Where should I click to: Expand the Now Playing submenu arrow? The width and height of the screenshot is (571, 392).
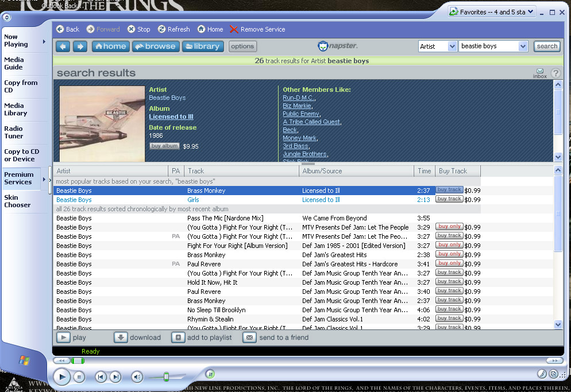44,41
